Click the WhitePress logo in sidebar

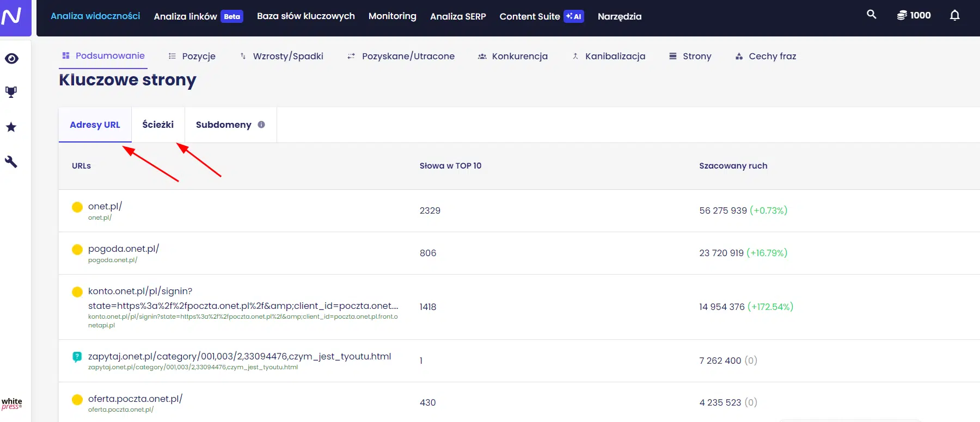[11, 404]
